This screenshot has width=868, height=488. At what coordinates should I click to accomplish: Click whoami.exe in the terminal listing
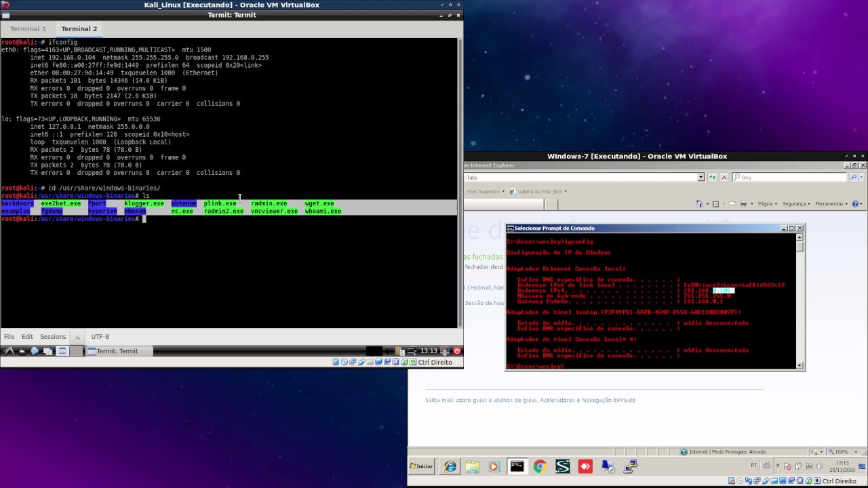pos(323,211)
